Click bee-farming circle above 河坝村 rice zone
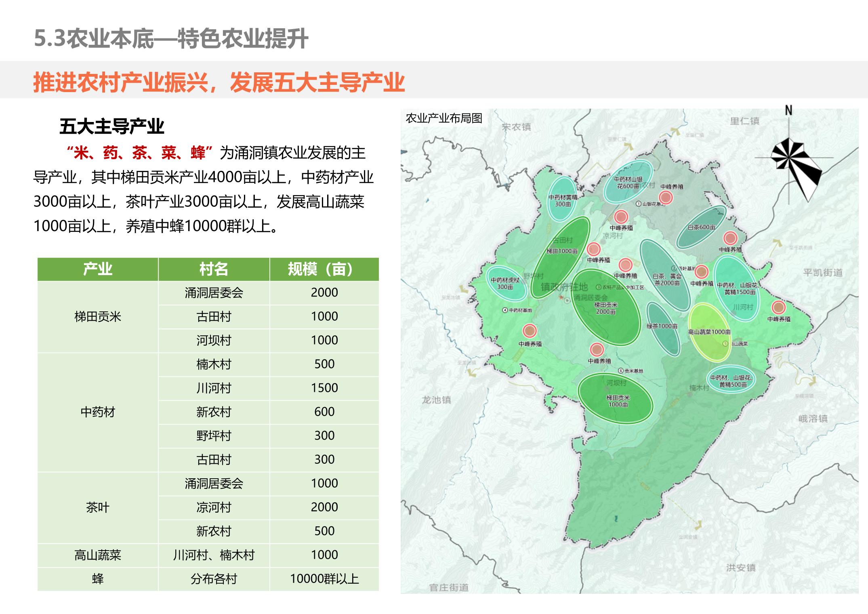The image size is (868, 614). (x=597, y=349)
